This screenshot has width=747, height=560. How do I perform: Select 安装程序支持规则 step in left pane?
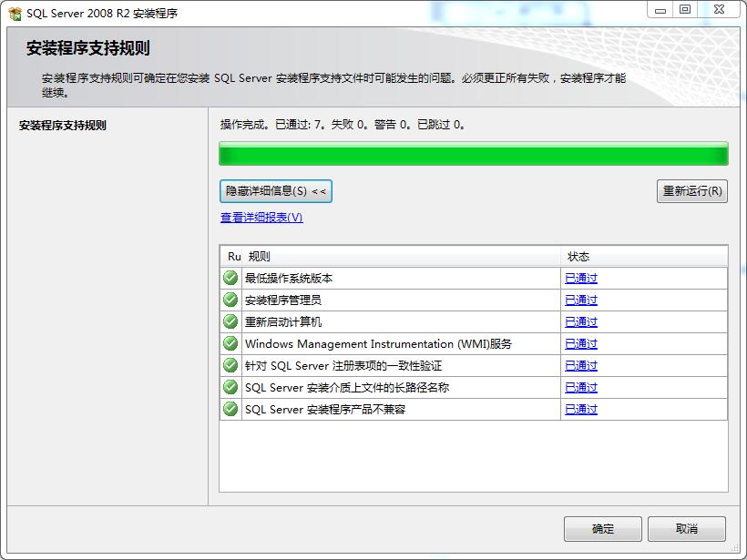63,126
